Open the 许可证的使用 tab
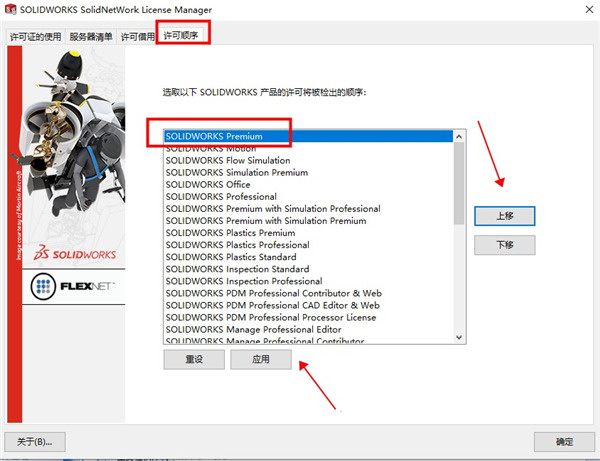The width and height of the screenshot is (600, 461). click(35, 37)
